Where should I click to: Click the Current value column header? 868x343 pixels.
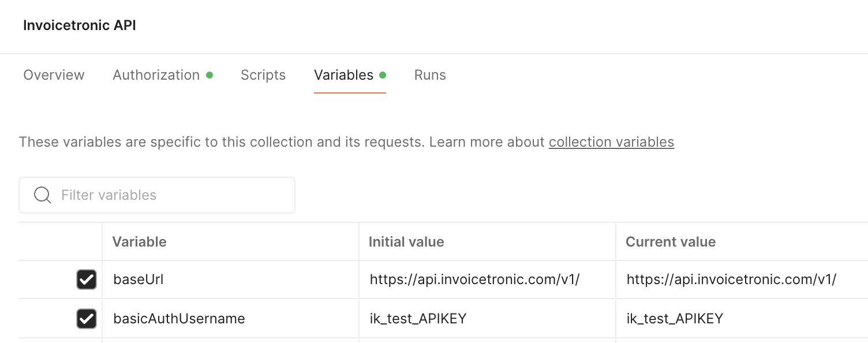point(671,242)
